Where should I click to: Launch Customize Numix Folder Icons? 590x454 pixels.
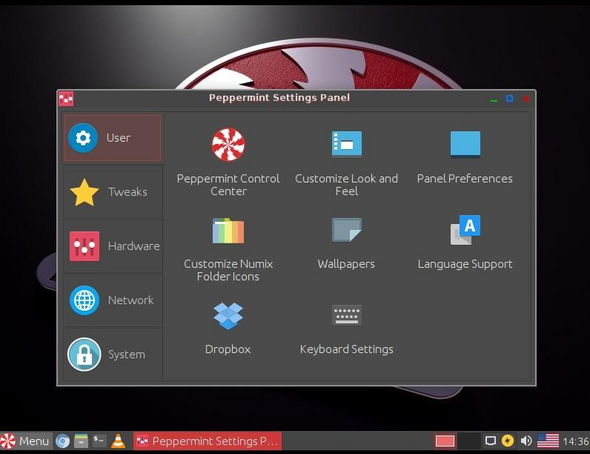(228, 231)
